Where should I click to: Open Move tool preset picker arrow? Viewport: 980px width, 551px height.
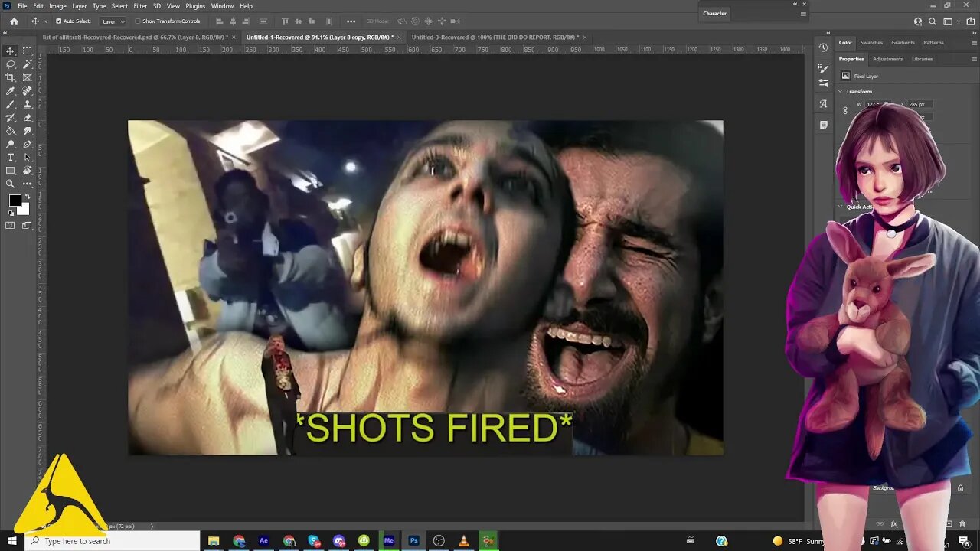tap(44, 21)
